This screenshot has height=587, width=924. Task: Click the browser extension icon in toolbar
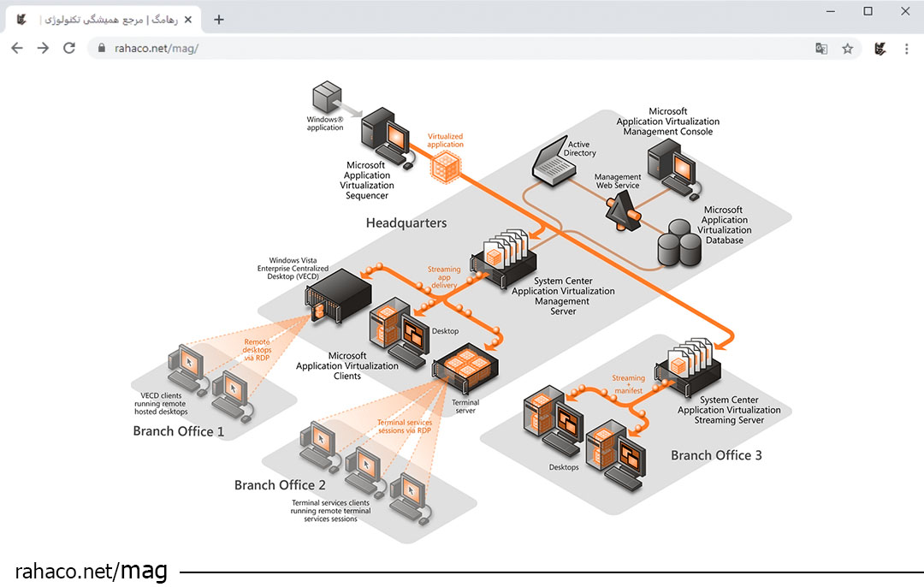[880, 49]
